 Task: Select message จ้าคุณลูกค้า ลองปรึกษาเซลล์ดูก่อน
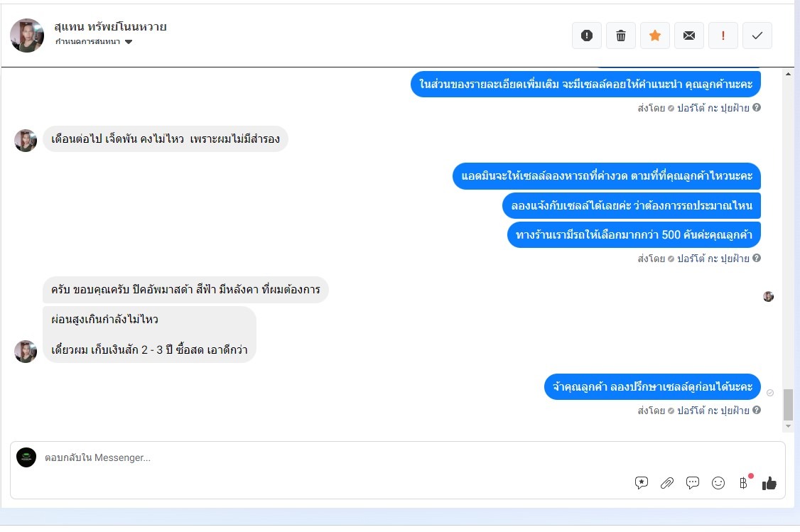point(652,386)
